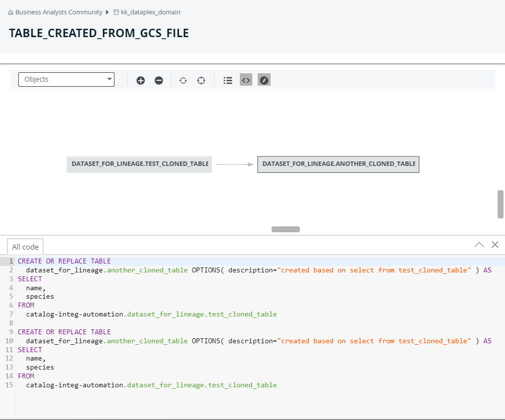
Task: Click the zoom in plus icon
Action: (141, 80)
